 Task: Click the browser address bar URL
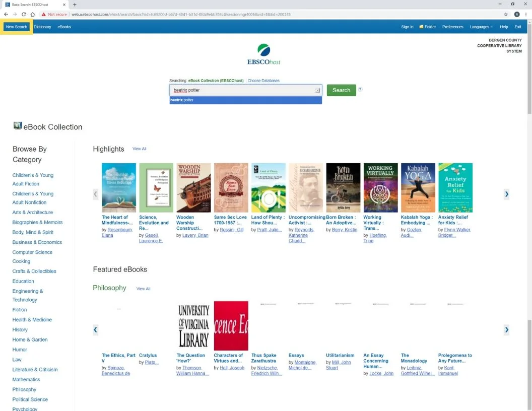(181, 14)
